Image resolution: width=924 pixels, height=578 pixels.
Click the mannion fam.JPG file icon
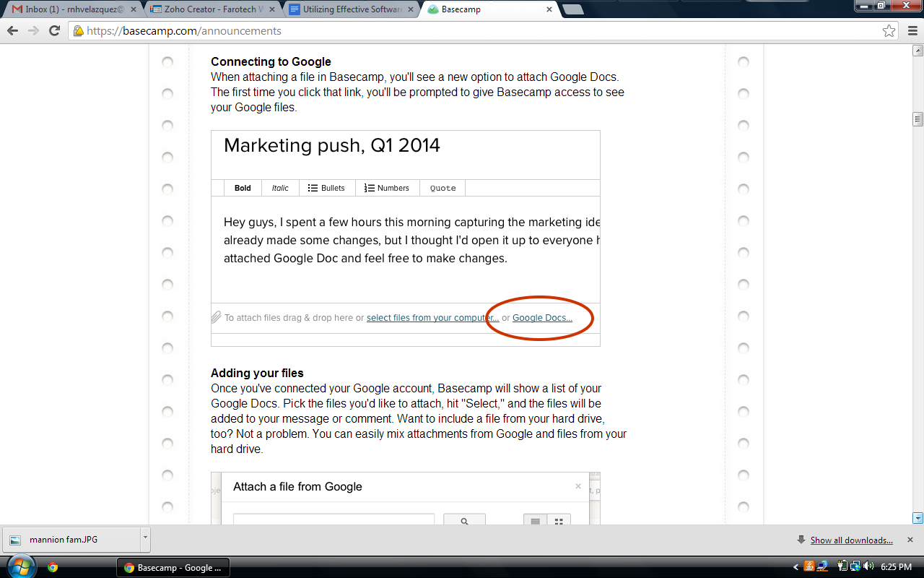coord(15,540)
